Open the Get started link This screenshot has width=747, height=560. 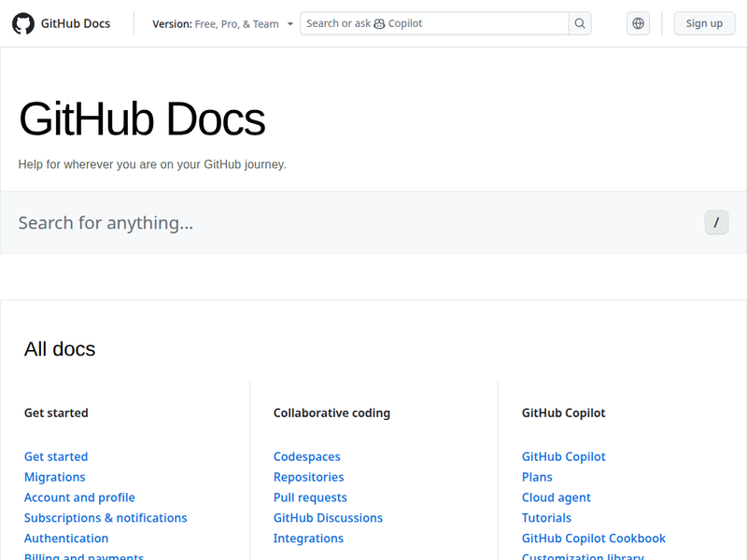pos(56,456)
